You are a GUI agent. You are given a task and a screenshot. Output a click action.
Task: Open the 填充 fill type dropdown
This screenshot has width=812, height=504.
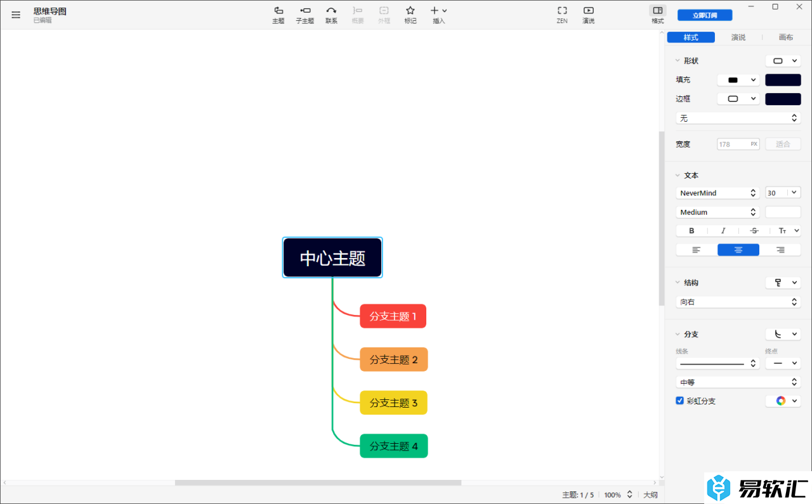pos(738,80)
